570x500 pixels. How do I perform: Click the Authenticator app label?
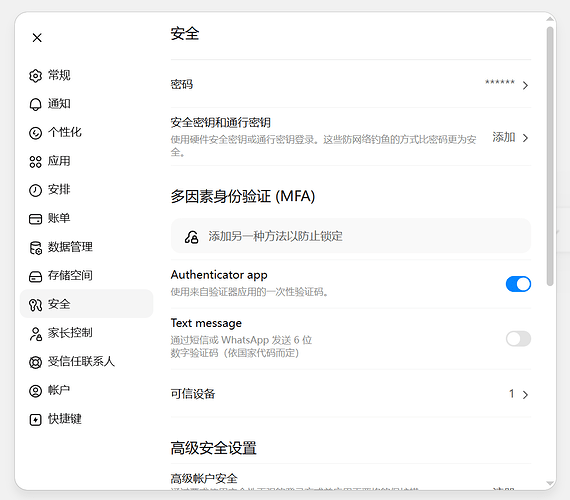(219, 275)
